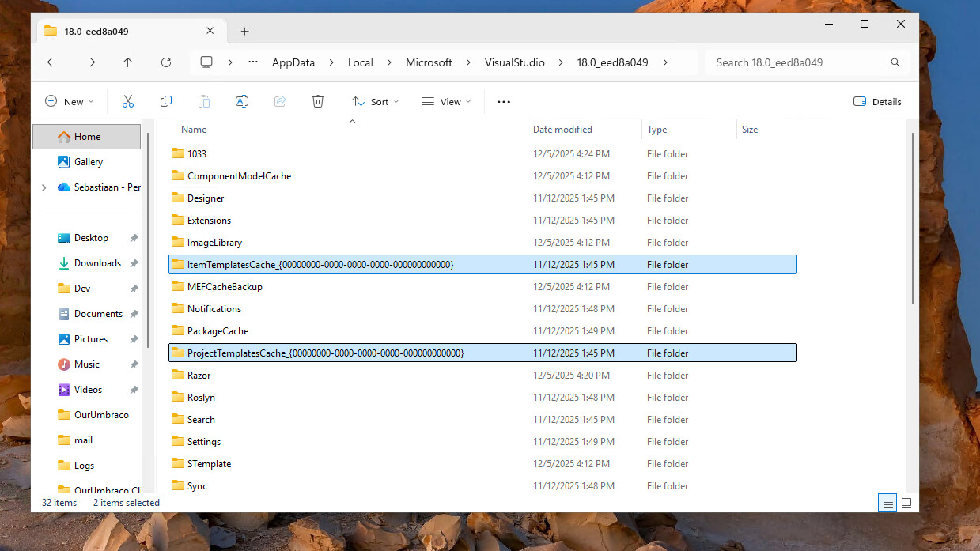Open a new tab with plus button
The height and width of the screenshot is (551, 980).
point(244,32)
